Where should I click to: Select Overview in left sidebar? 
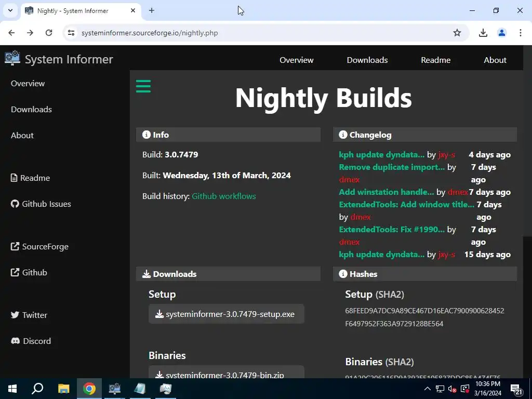(28, 84)
